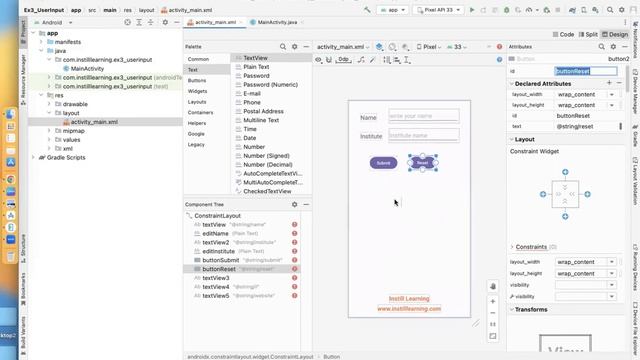The height and width of the screenshot is (360, 640).
Task: Minimize the Palette panel
Action: pos(306,47)
